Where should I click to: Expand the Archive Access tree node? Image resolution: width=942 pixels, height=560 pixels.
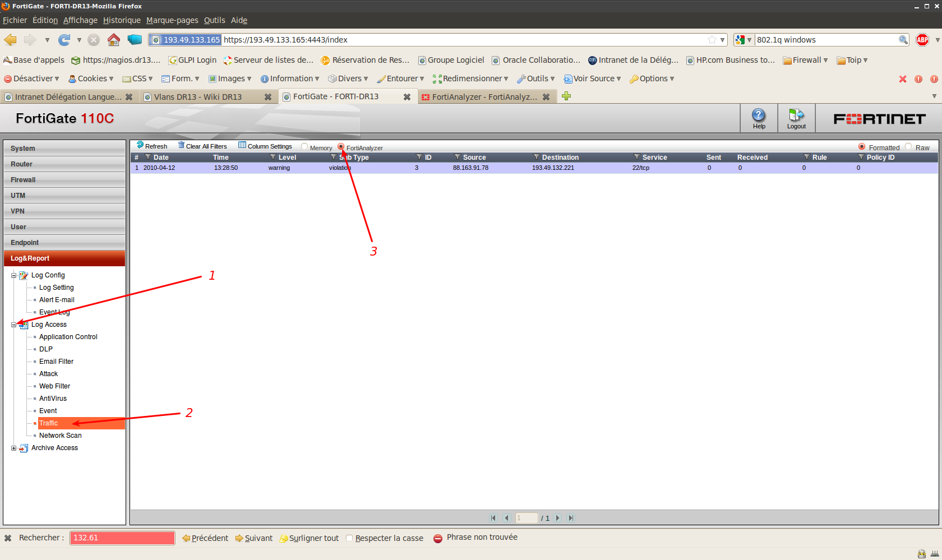point(14,448)
